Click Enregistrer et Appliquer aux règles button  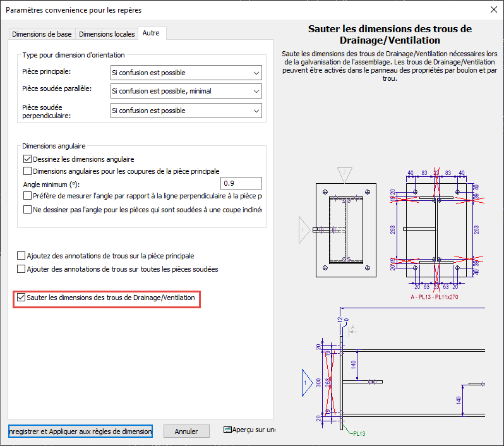(80, 431)
